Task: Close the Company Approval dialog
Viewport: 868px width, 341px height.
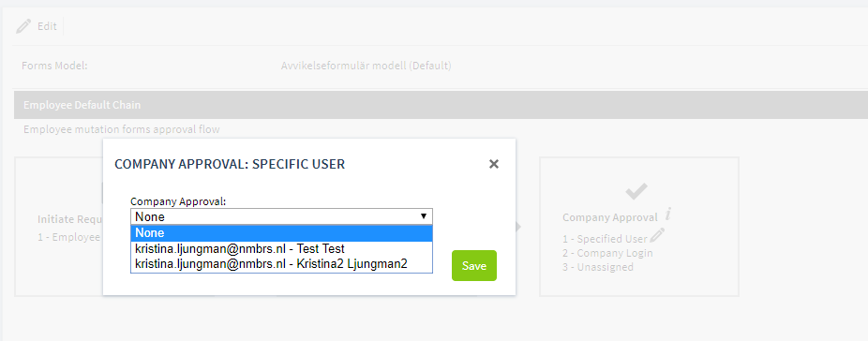Action: 494,164
